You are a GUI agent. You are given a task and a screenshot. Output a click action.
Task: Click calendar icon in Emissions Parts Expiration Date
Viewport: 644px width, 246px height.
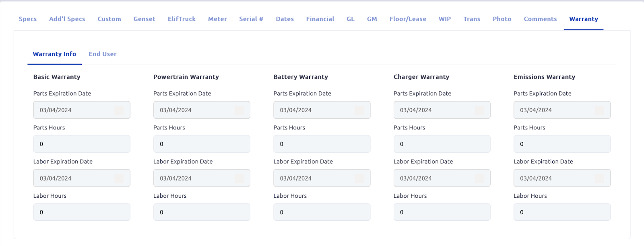coord(599,110)
